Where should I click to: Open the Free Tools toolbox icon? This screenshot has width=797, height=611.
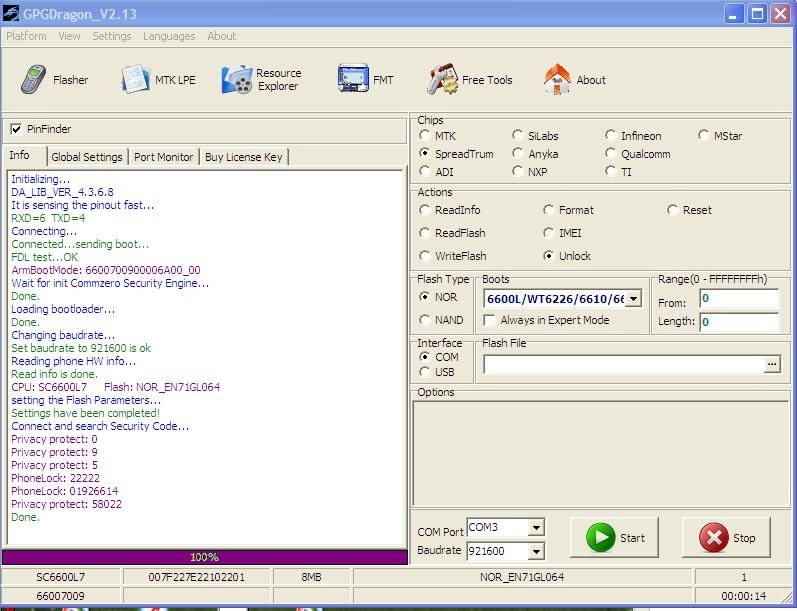442,79
